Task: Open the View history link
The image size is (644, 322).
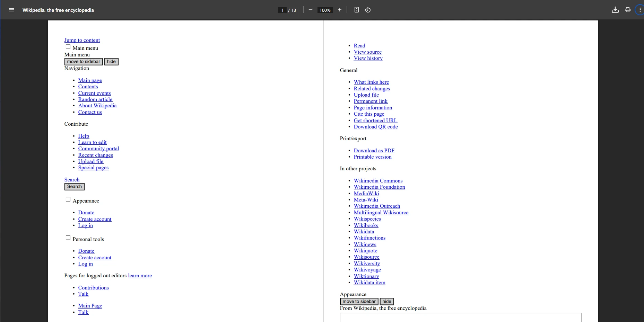Action: 368,58
